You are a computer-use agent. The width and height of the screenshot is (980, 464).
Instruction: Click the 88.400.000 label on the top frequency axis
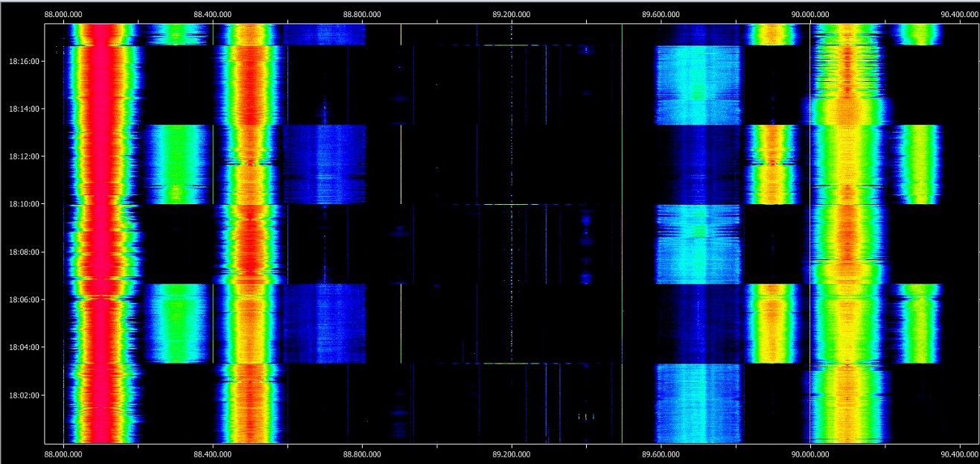(213, 13)
